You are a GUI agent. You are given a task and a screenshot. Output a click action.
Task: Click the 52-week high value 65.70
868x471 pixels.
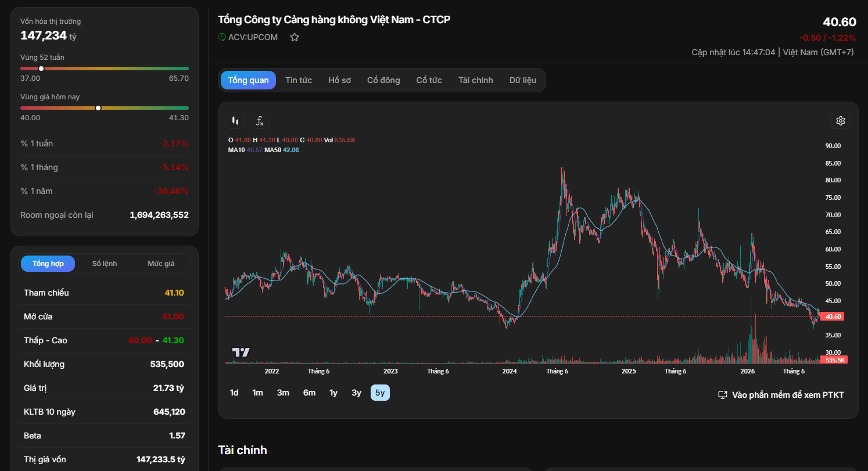click(x=179, y=78)
